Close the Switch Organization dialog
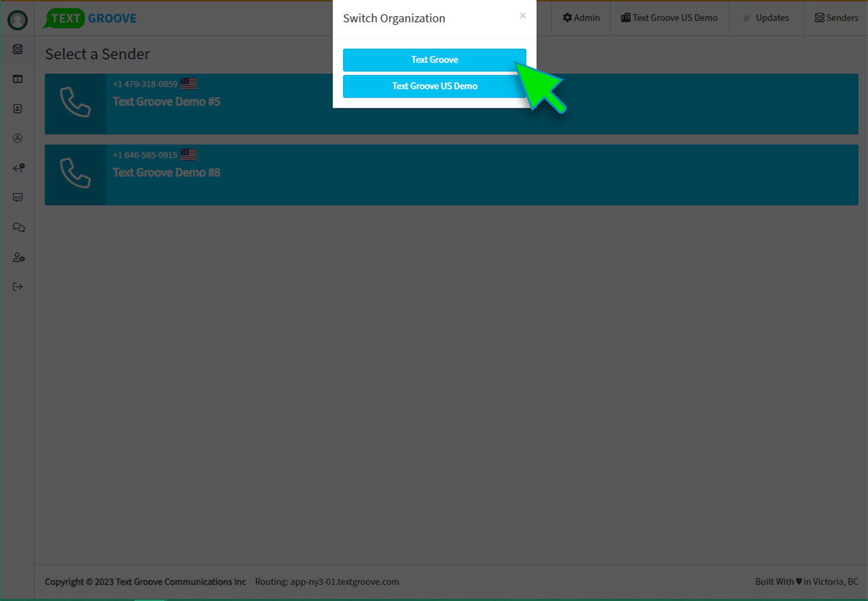This screenshot has width=868, height=601. click(x=522, y=16)
